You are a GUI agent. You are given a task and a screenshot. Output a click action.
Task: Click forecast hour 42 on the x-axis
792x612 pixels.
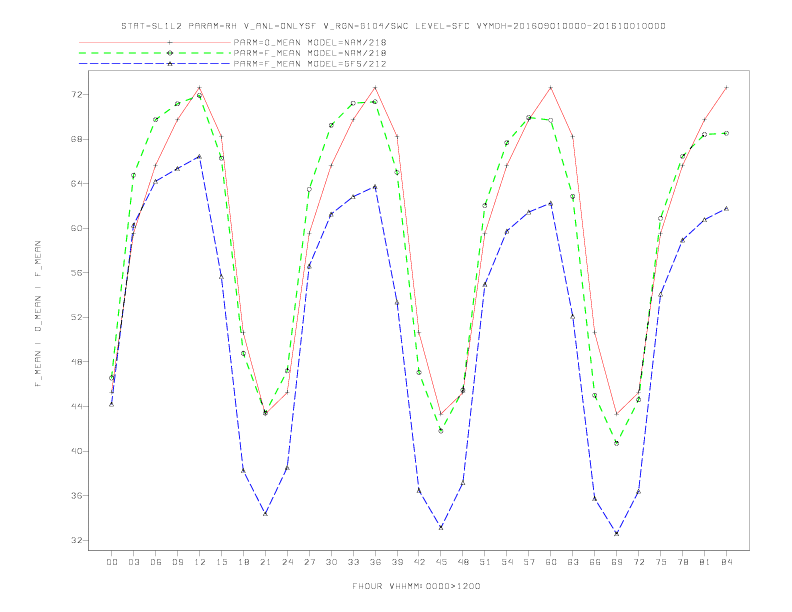coord(419,562)
